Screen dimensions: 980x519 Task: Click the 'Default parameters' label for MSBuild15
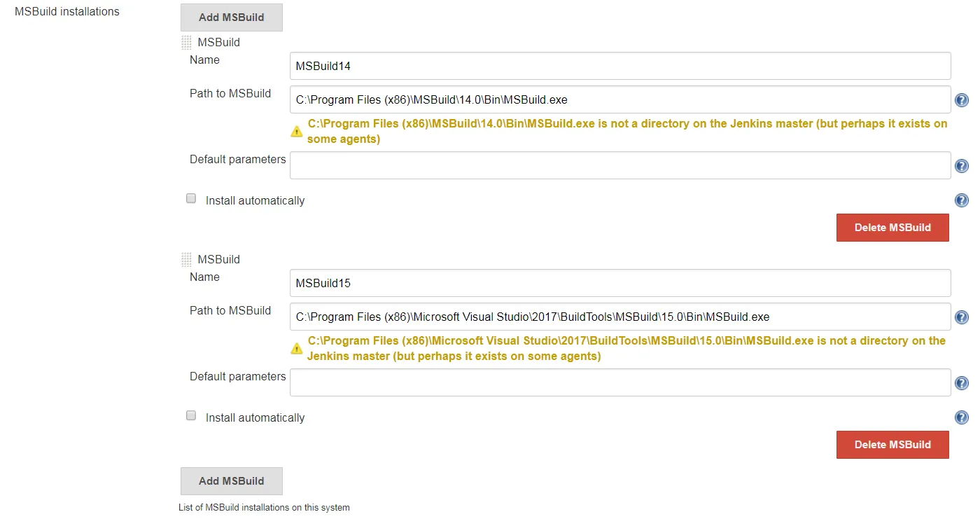tap(238, 377)
